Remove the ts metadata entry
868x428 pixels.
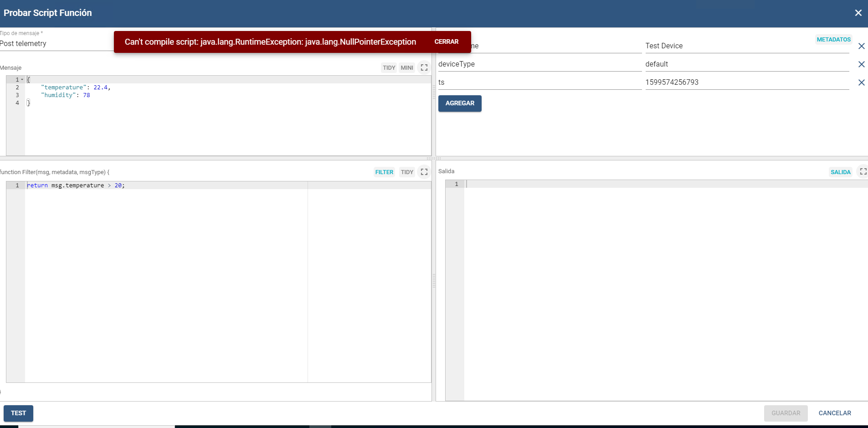(x=862, y=83)
